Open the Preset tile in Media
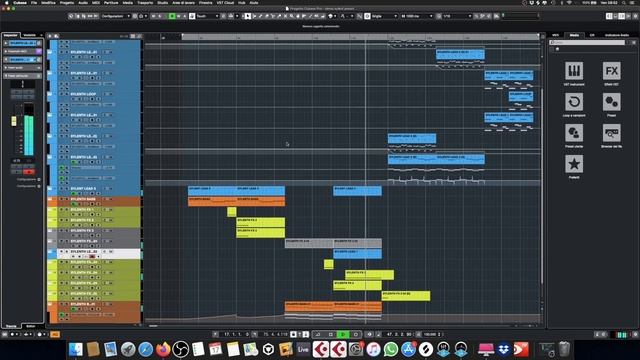640x360 pixels. point(611,102)
